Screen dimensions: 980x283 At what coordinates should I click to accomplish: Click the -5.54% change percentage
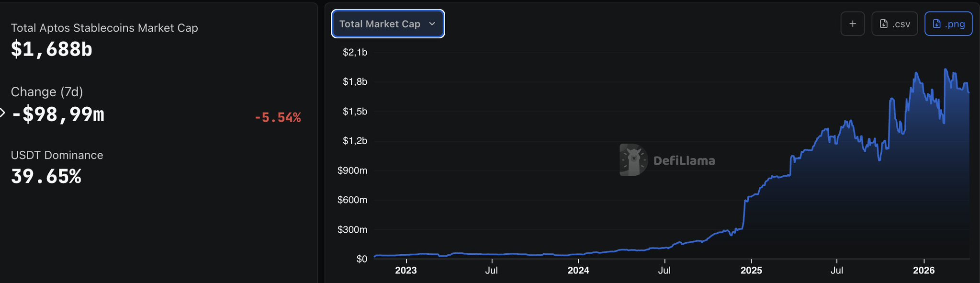278,117
